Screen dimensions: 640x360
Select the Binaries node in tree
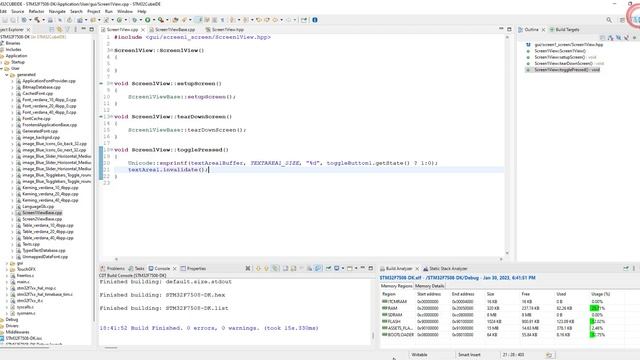click(12, 43)
